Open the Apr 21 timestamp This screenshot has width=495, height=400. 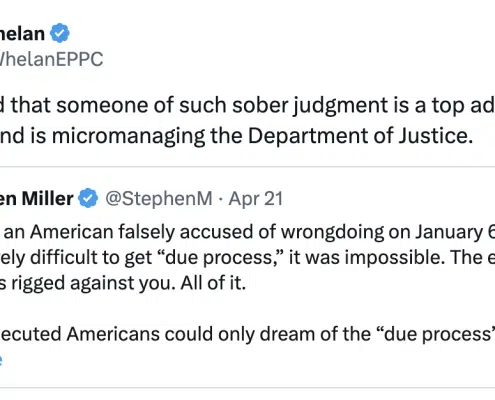[x=256, y=199]
